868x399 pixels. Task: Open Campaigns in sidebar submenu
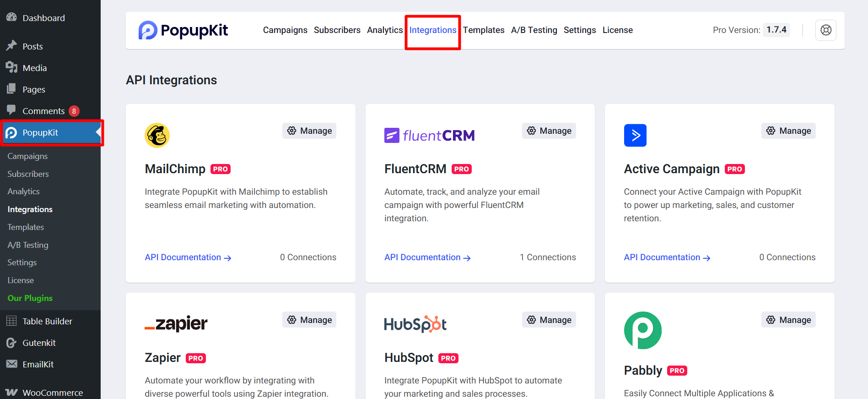pyautogui.click(x=27, y=156)
